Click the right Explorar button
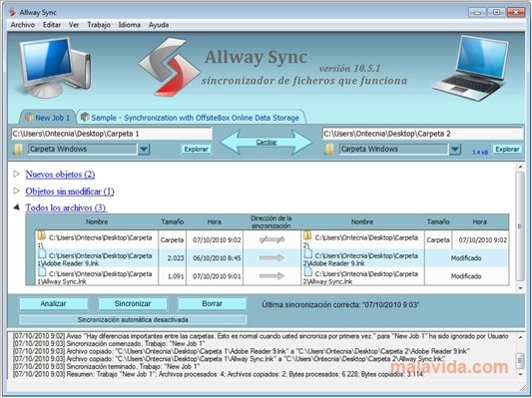The height and width of the screenshot is (398, 532). [x=507, y=150]
